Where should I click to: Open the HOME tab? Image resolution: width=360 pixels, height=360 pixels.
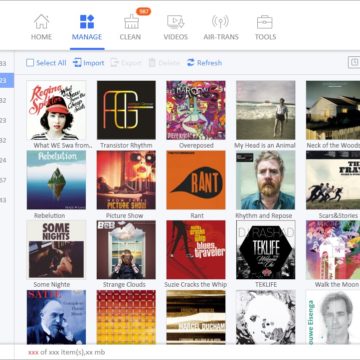[x=41, y=27]
